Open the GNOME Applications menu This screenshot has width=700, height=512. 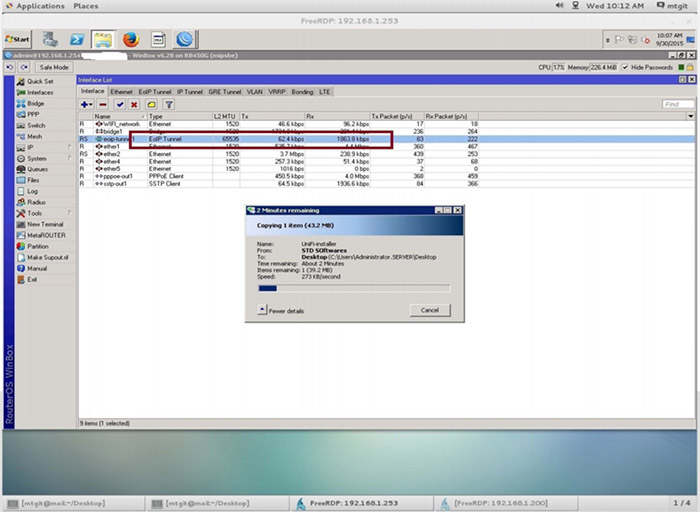[36, 6]
